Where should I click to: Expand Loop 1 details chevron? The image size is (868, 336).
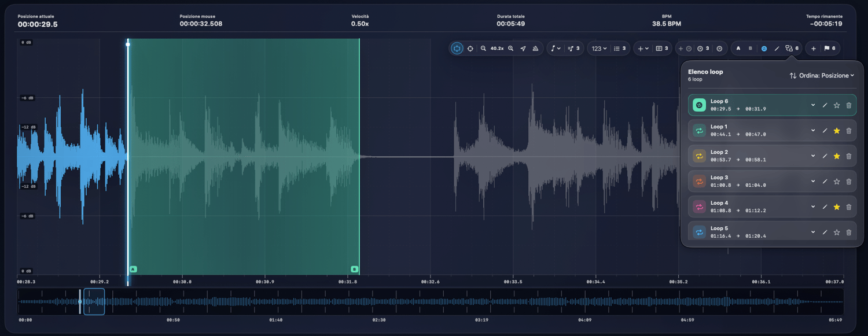pos(812,131)
